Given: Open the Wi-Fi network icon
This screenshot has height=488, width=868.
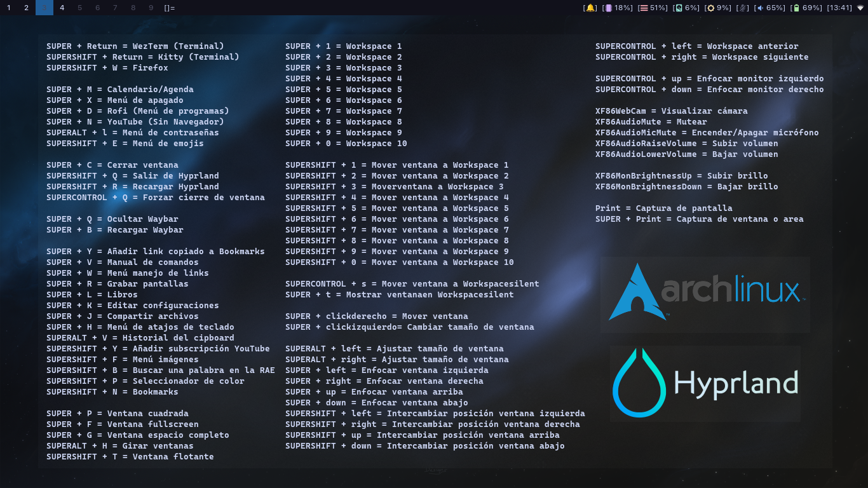Looking at the screenshot, I should (x=860, y=8).
